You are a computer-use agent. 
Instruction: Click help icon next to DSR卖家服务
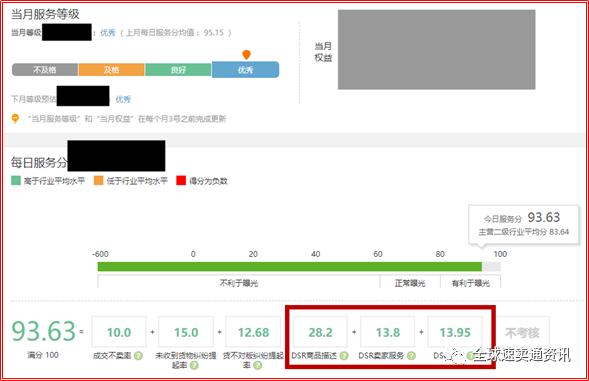point(411,355)
